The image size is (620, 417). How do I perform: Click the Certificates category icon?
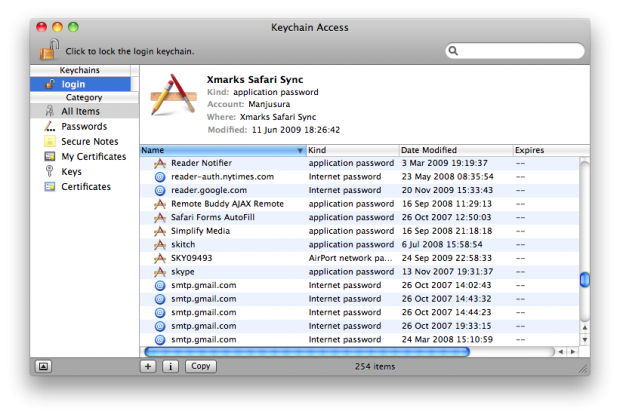[49, 187]
